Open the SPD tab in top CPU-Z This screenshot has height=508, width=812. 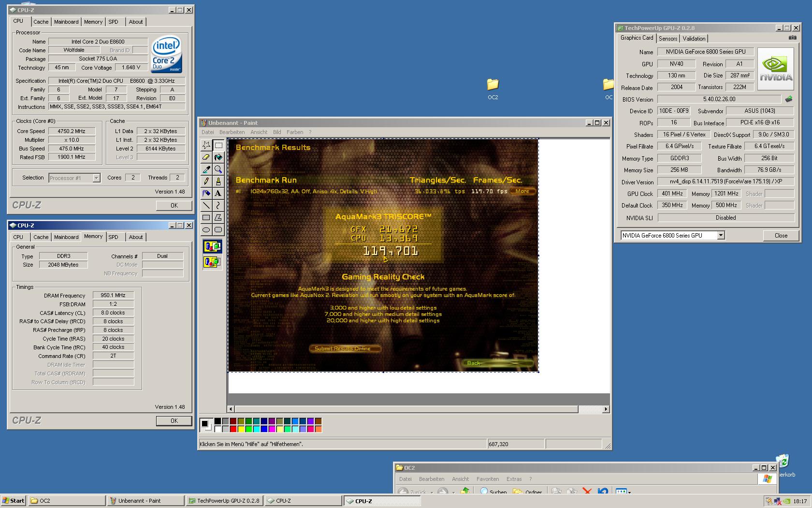[113, 22]
